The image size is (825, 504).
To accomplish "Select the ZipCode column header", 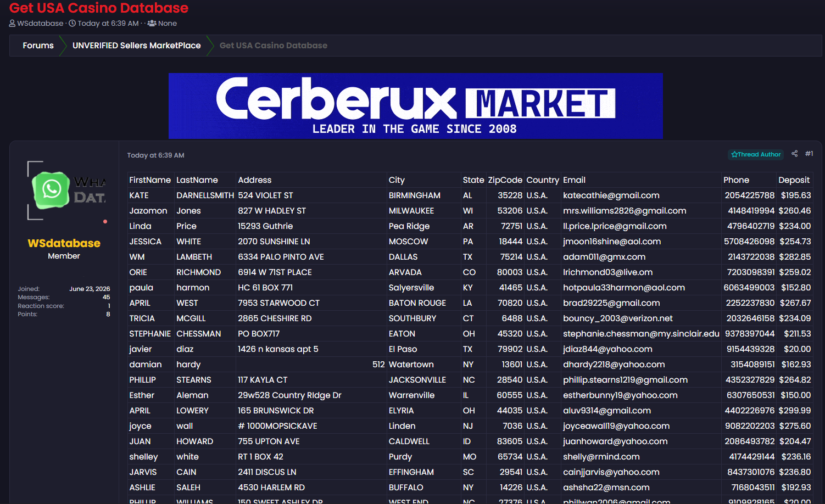I will coord(505,180).
